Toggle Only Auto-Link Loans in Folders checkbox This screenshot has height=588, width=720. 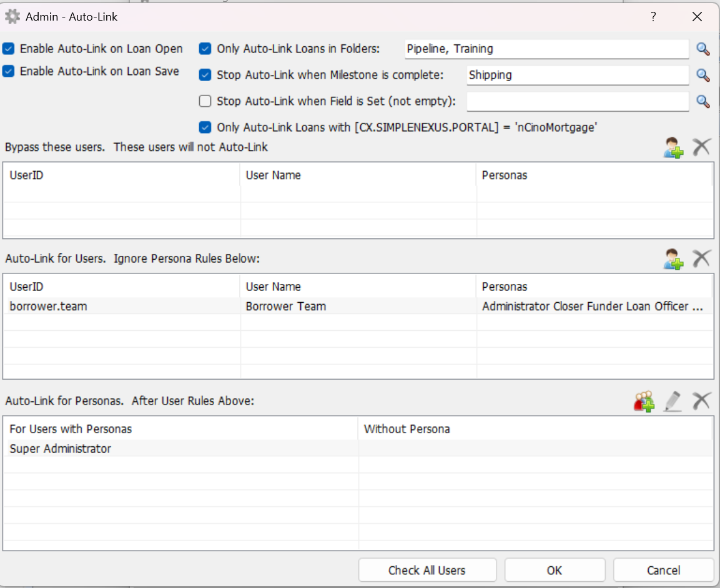[205, 49]
